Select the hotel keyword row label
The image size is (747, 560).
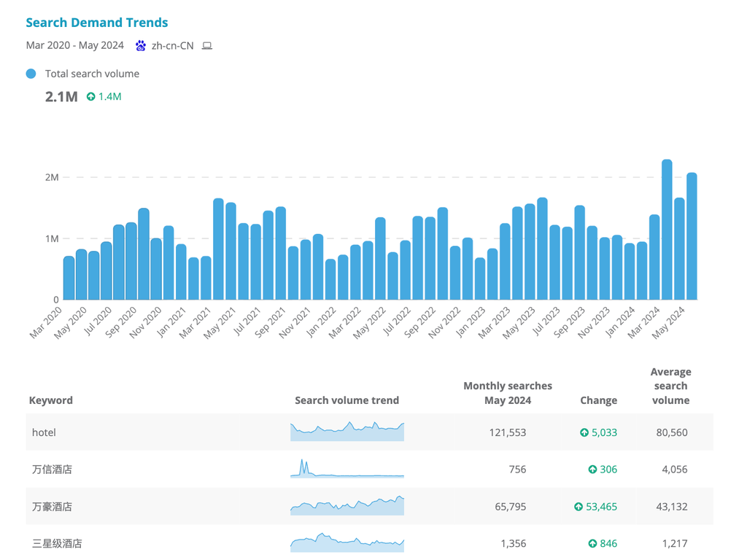click(44, 432)
